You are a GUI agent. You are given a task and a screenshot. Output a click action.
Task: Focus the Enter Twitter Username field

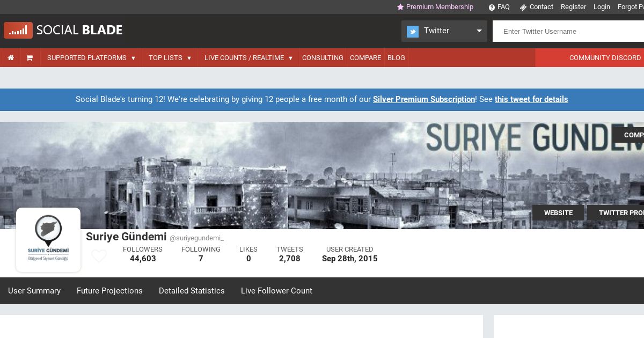568,31
